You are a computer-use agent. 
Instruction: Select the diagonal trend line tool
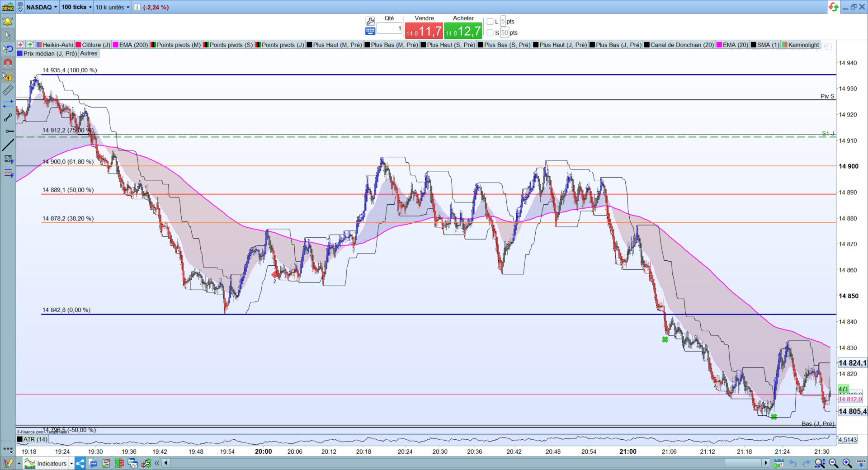point(8,145)
